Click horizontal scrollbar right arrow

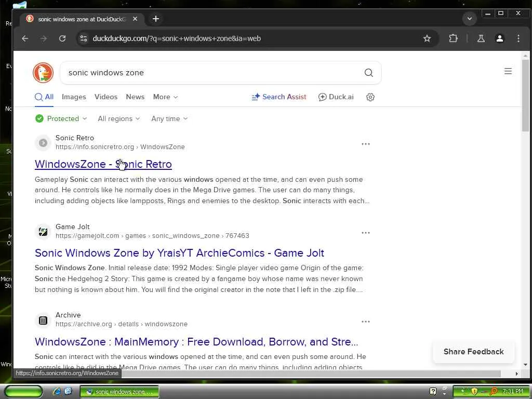coord(517,374)
